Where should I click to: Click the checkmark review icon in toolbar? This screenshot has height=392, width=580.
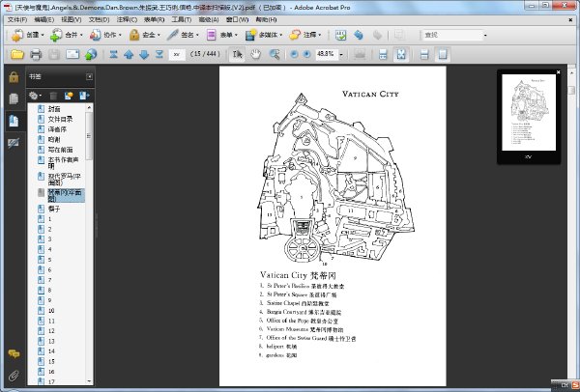340,35
